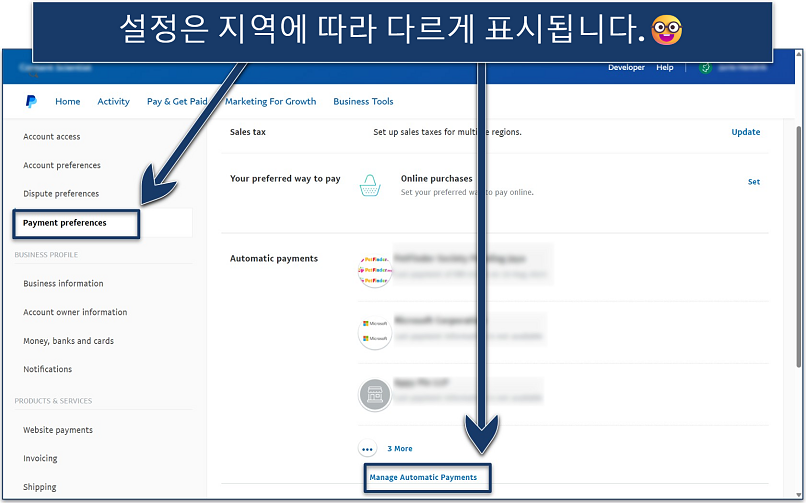Open Account access settings

(52, 137)
